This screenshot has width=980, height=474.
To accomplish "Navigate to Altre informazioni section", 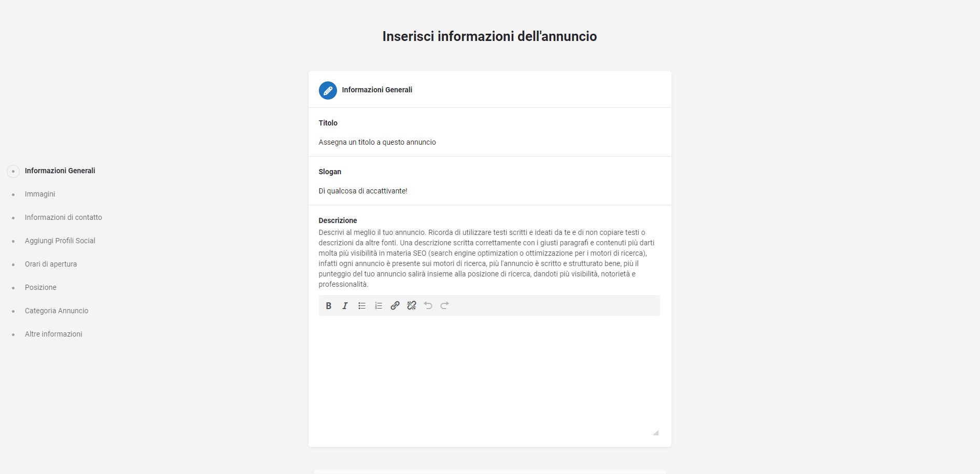I will pyautogui.click(x=53, y=334).
